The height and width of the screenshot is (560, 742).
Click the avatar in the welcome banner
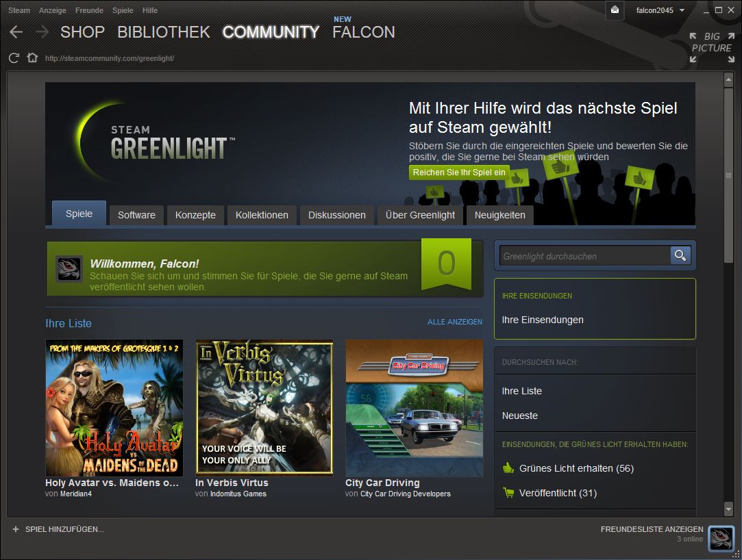tap(69, 268)
